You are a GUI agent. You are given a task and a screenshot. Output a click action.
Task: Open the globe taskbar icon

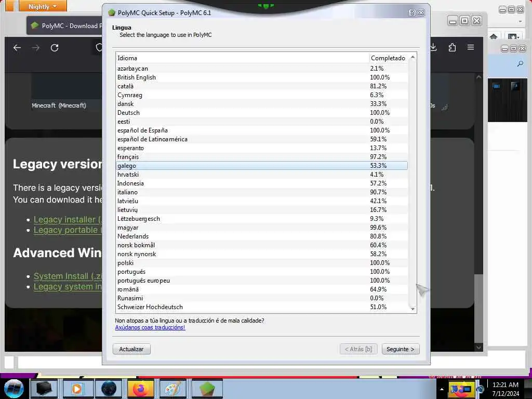click(109, 389)
